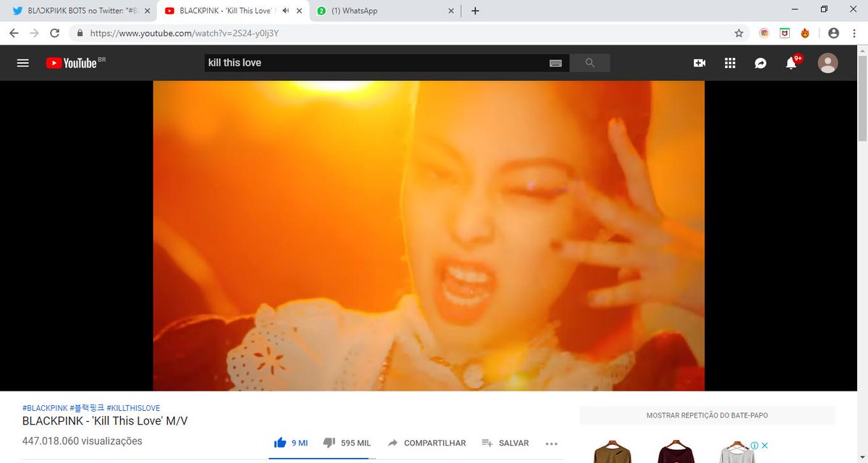Open the YouTube messages share icon
The width and height of the screenshot is (868, 463).
coord(760,63)
